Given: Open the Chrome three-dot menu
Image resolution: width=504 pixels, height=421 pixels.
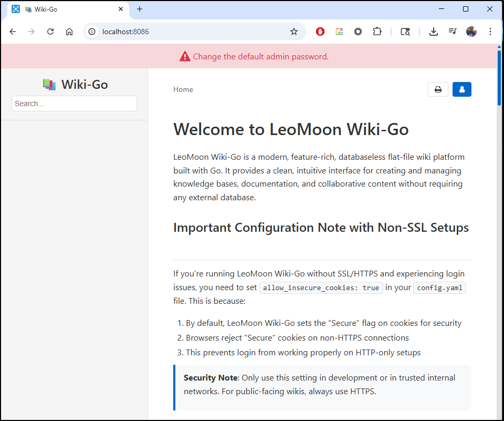Looking at the screenshot, I should tap(490, 32).
